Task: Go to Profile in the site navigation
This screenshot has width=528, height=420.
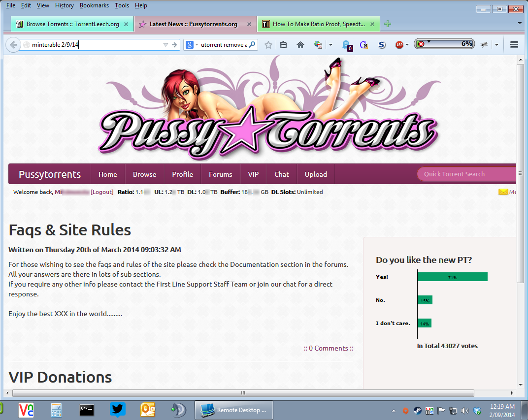Action: (x=183, y=174)
